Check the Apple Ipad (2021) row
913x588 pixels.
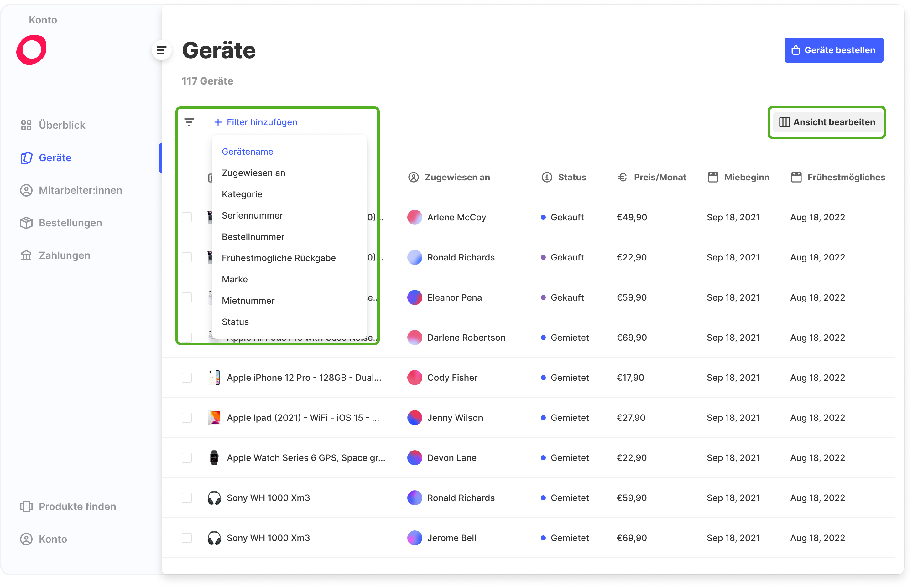[x=187, y=418]
